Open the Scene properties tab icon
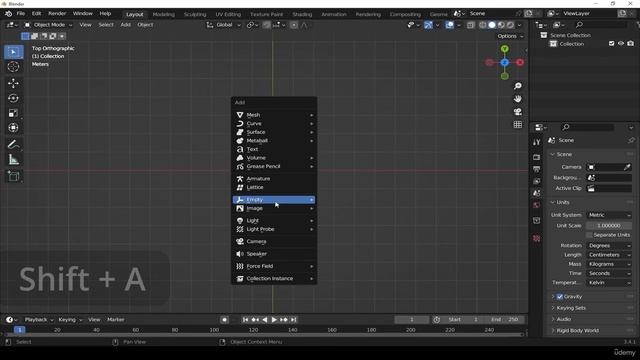640x360 pixels. pos(536,193)
